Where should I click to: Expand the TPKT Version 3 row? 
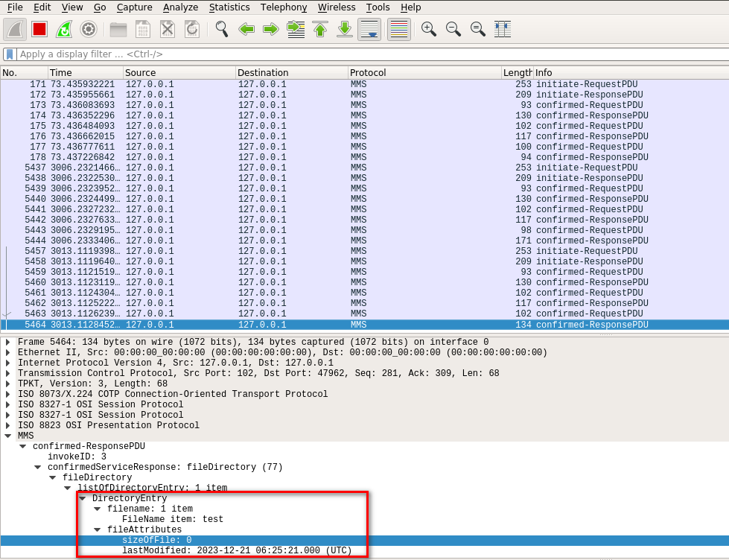tap(8, 384)
